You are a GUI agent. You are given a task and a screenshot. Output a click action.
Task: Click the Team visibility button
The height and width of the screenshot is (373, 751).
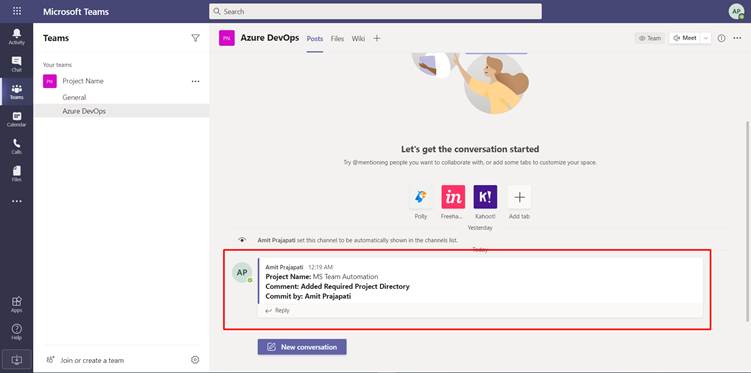(x=650, y=38)
